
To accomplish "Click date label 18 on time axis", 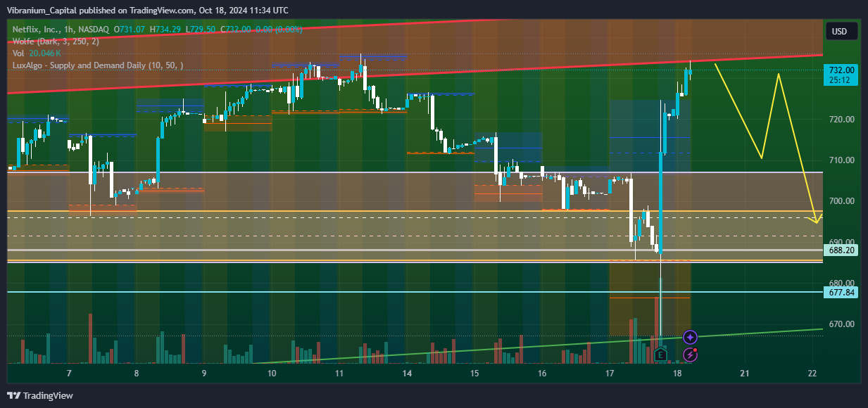I will click(x=677, y=374).
